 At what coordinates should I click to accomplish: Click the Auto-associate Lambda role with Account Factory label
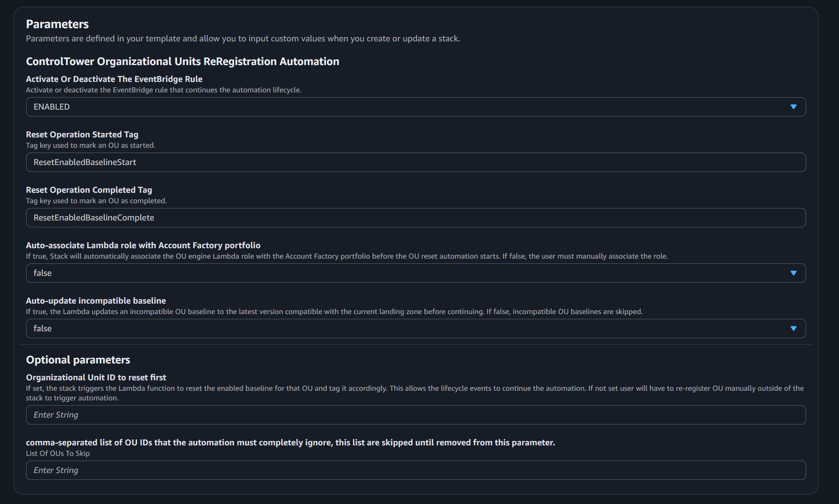tap(143, 245)
